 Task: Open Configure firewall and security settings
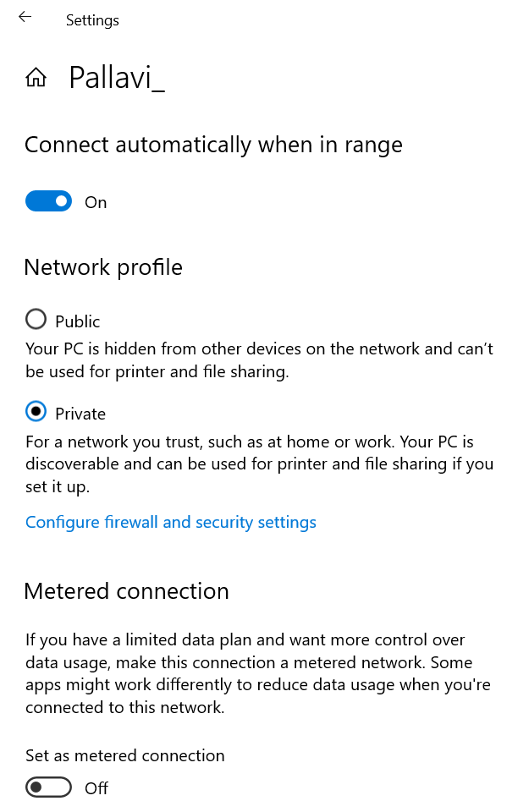(x=170, y=522)
